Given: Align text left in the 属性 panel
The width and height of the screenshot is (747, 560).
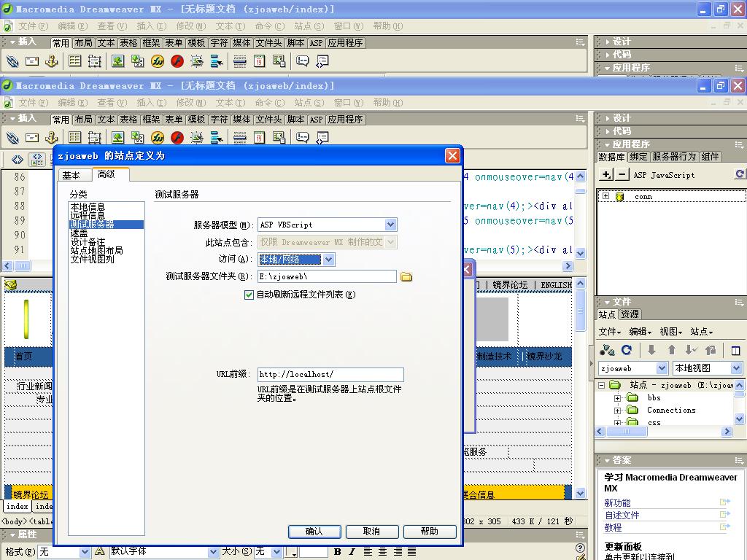Looking at the screenshot, I should (368, 551).
